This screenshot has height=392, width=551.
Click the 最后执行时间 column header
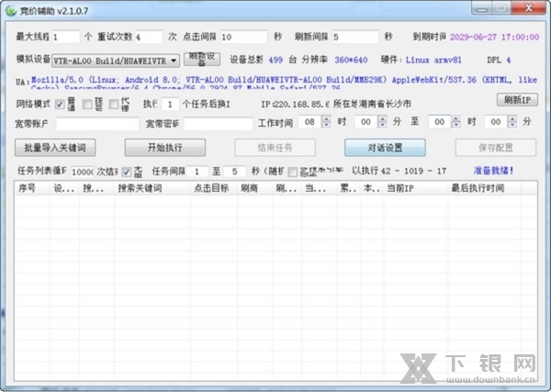pos(484,188)
